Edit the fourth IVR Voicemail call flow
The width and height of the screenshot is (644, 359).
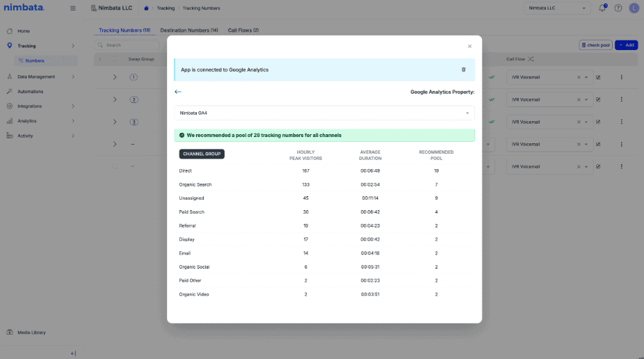(x=598, y=144)
